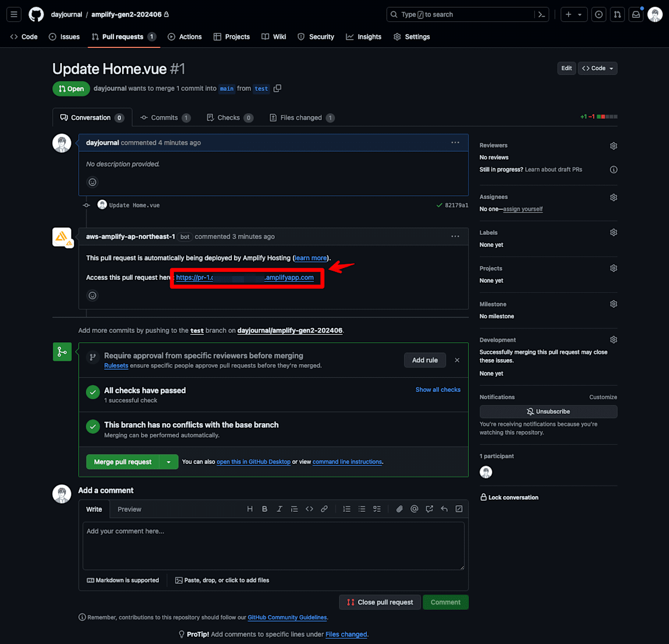Click into the comment text area
The image size is (669, 644).
tap(273, 546)
